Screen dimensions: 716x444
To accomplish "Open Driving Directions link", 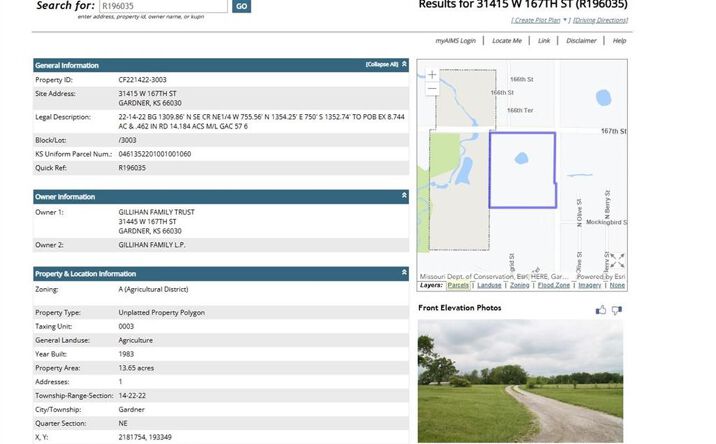I will point(600,20).
